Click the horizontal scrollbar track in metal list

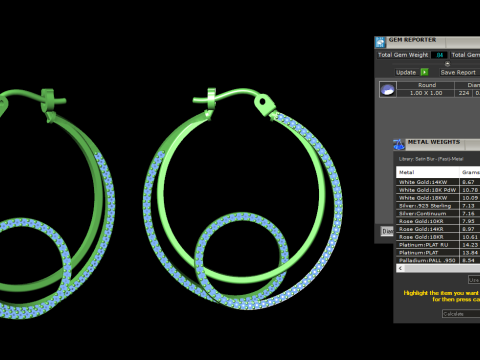(442, 268)
